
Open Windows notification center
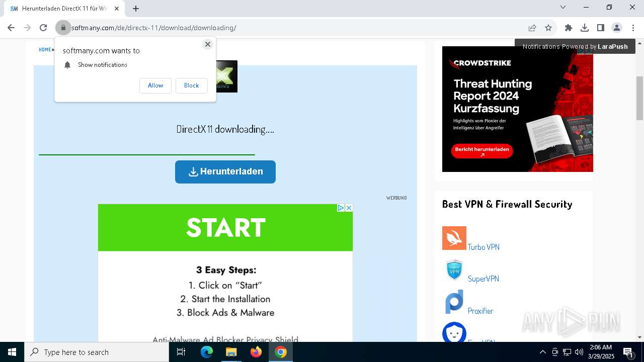628,352
